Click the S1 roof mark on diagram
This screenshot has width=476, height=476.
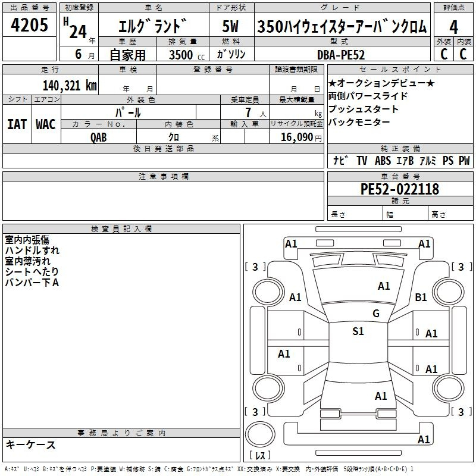click(x=358, y=331)
